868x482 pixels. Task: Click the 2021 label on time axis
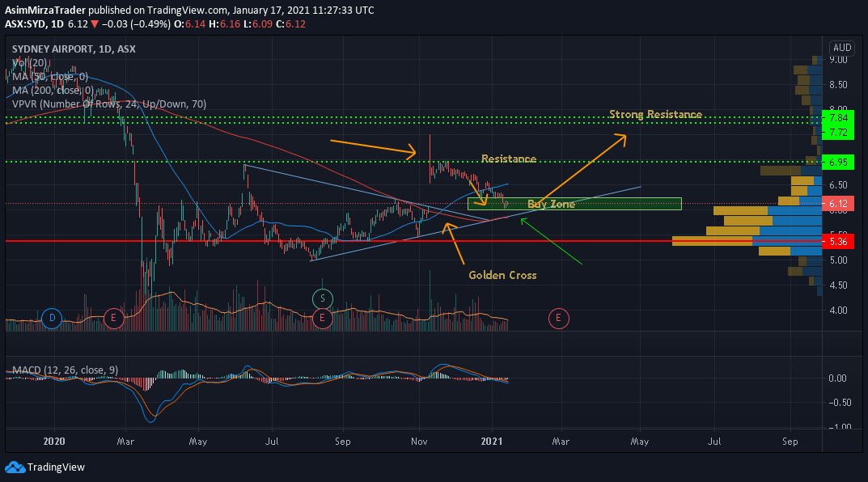492,441
